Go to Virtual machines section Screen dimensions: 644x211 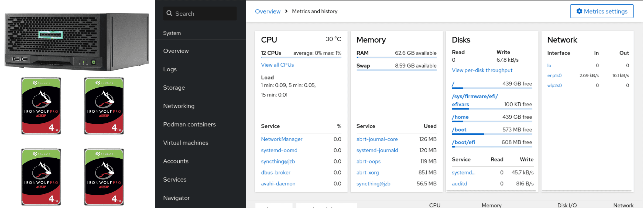click(186, 143)
